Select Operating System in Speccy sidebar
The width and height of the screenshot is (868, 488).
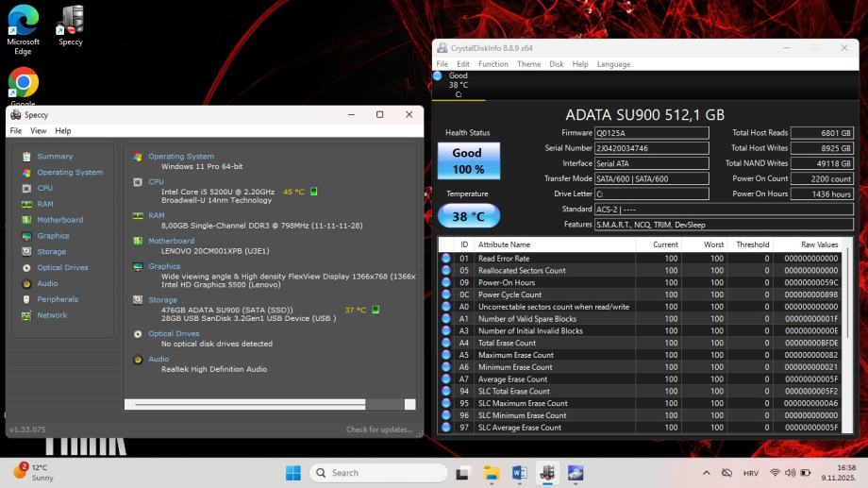(x=70, y=173)
